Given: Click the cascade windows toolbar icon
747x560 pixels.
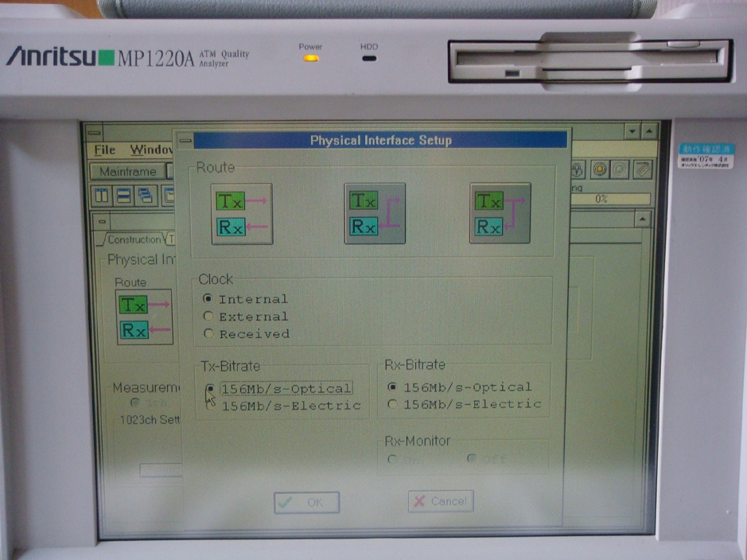Looking at the screenshot, I should 145,195.
